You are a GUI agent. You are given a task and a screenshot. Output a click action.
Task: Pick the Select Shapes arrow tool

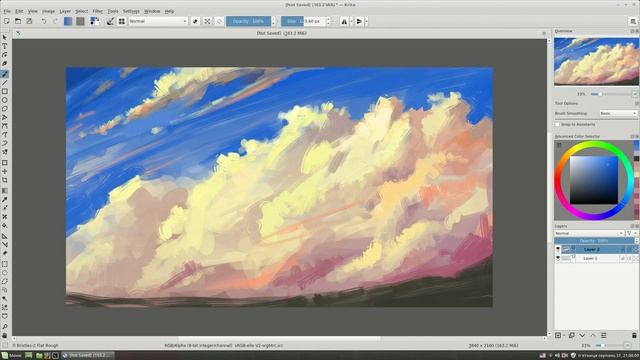click(x=5, y=38)
